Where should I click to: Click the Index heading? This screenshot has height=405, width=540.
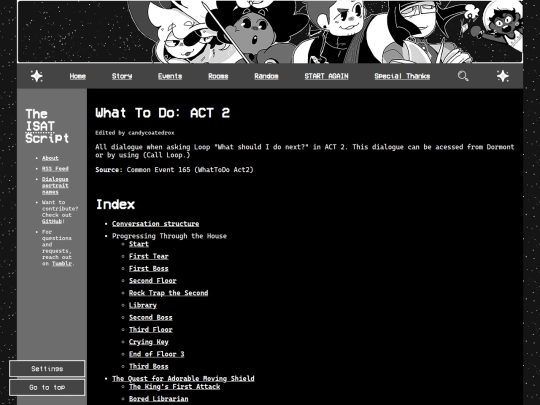(x=115, y=205)
